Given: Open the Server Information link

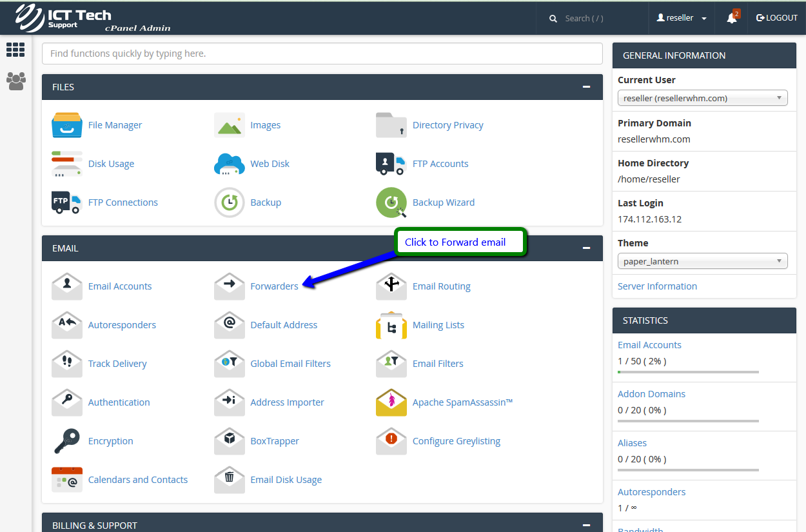Looking at the screenshot, I should pyautogui.click(x=657, y=286).
